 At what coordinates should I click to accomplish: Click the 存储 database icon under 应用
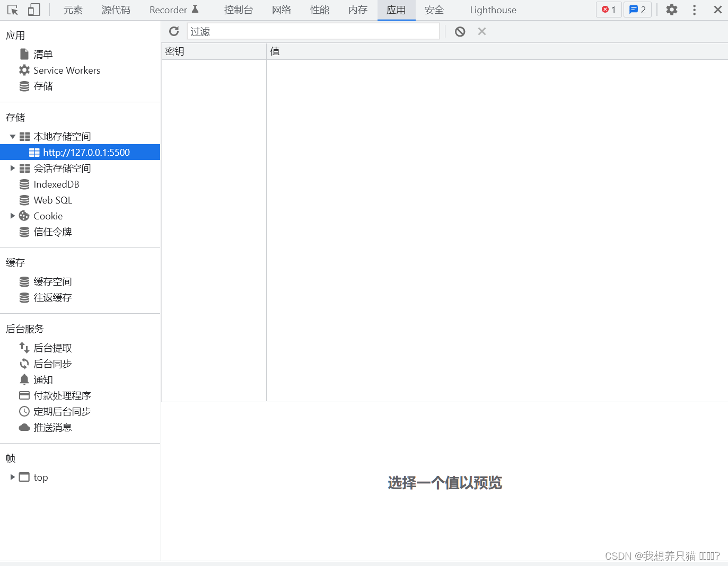point(24,86)
